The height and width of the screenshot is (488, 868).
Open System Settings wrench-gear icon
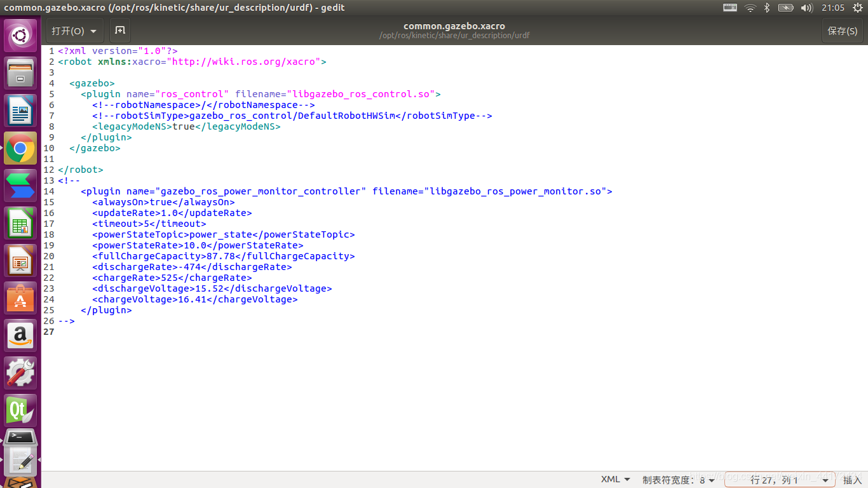21,373
